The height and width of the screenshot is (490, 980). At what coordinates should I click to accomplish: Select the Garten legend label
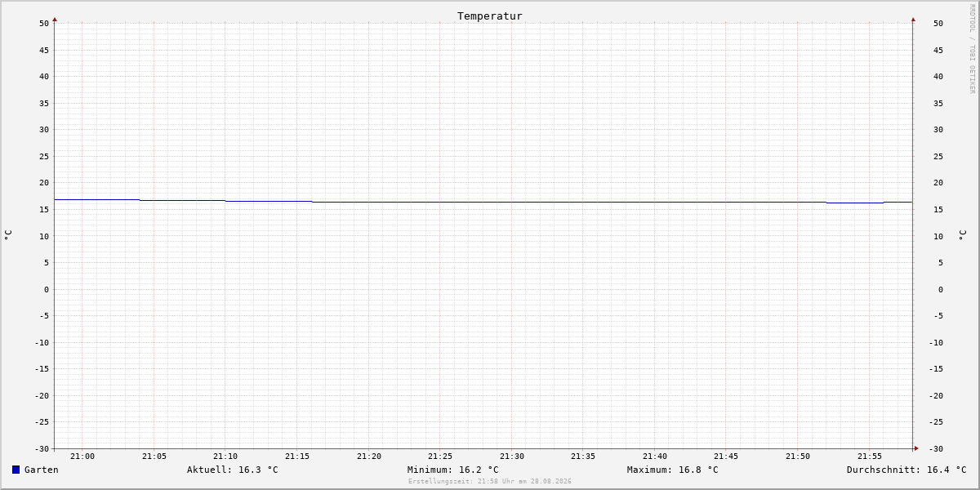[x=42, y=470]
